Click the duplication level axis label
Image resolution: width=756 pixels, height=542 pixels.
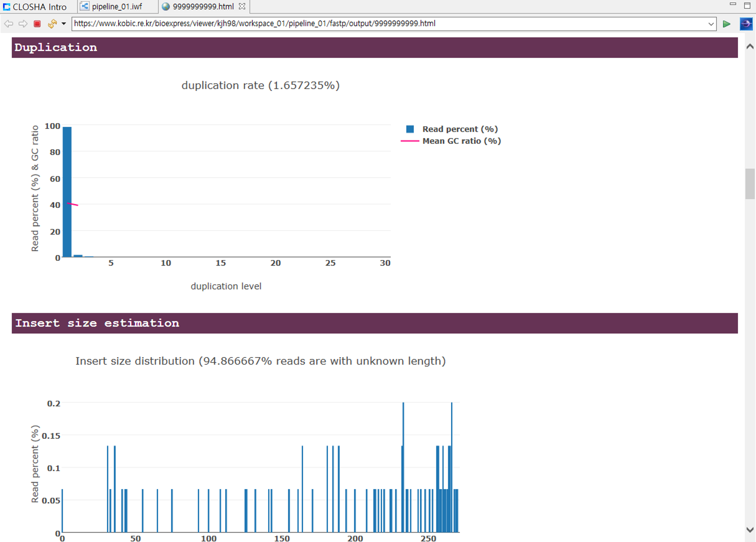(x=226, y=286)
